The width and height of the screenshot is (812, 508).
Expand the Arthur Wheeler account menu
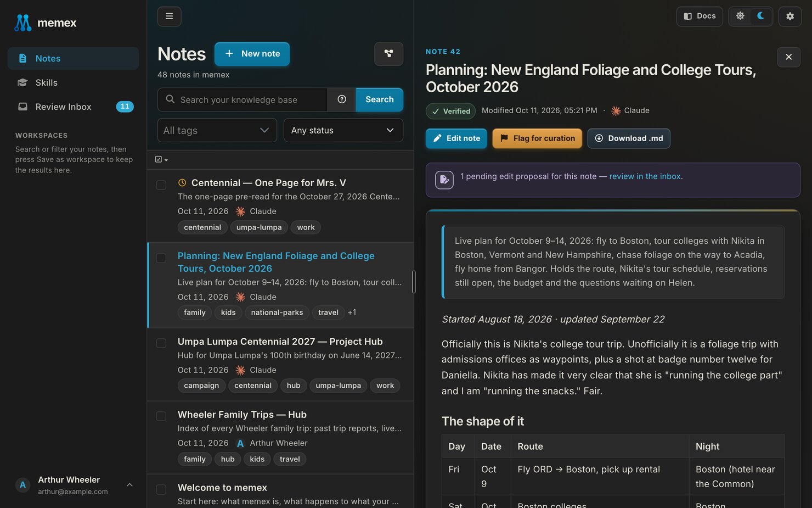[129, 485]
